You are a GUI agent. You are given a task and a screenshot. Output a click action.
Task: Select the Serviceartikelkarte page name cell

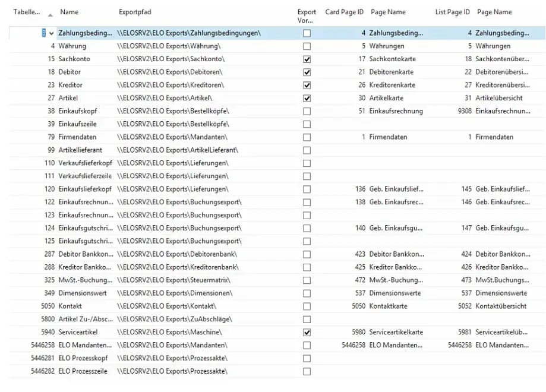396,332
